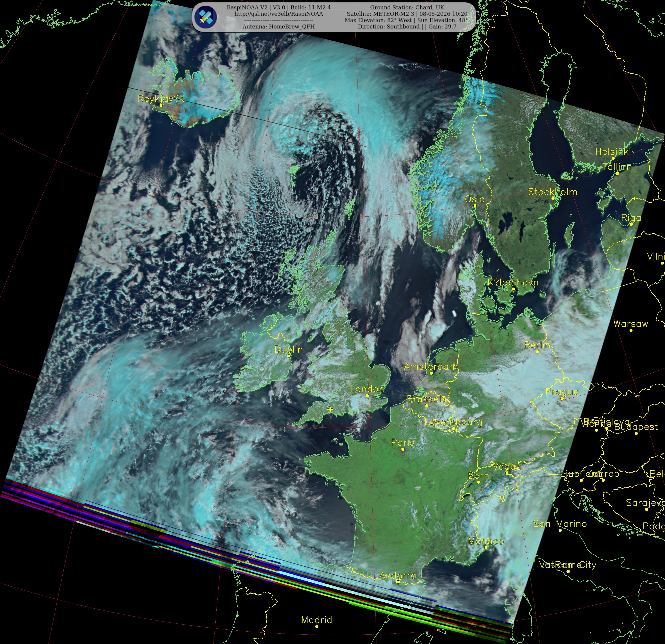Click the yellow ground station cross marker
The height and width of the screenshot is (644, 665).
point(330,409)
